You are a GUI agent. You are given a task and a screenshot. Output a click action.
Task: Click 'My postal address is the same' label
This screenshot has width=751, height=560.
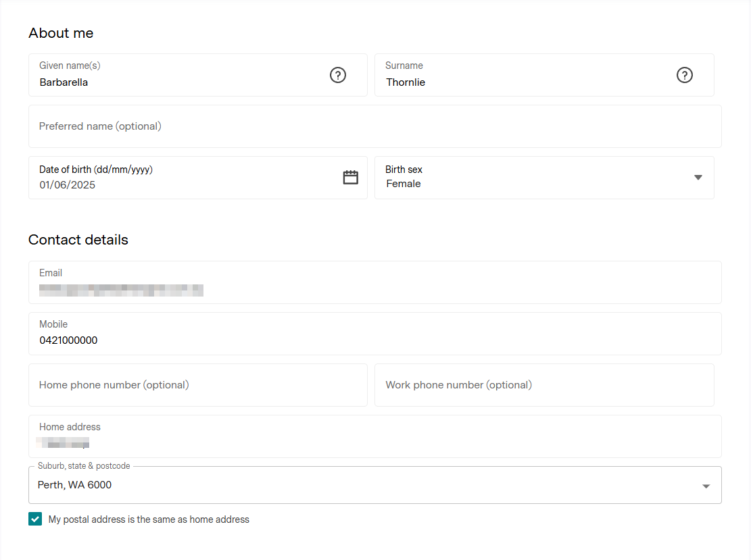click(149, 519)
